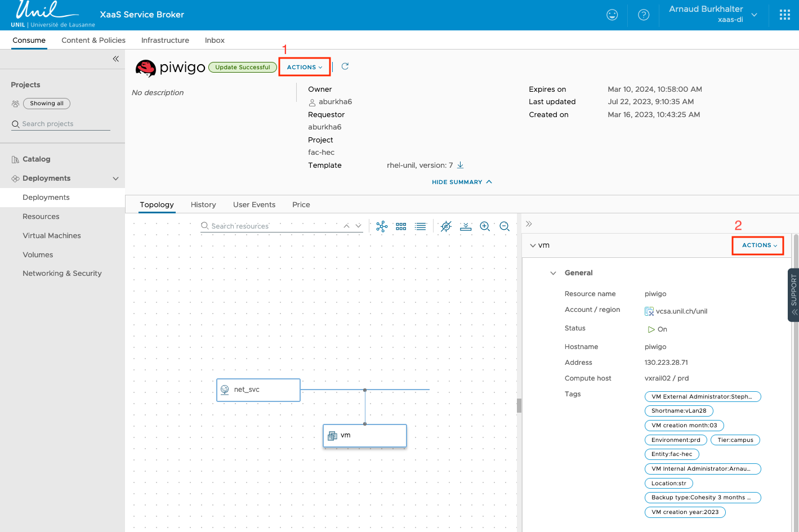Switch to list view icon

tap(420, 226)
